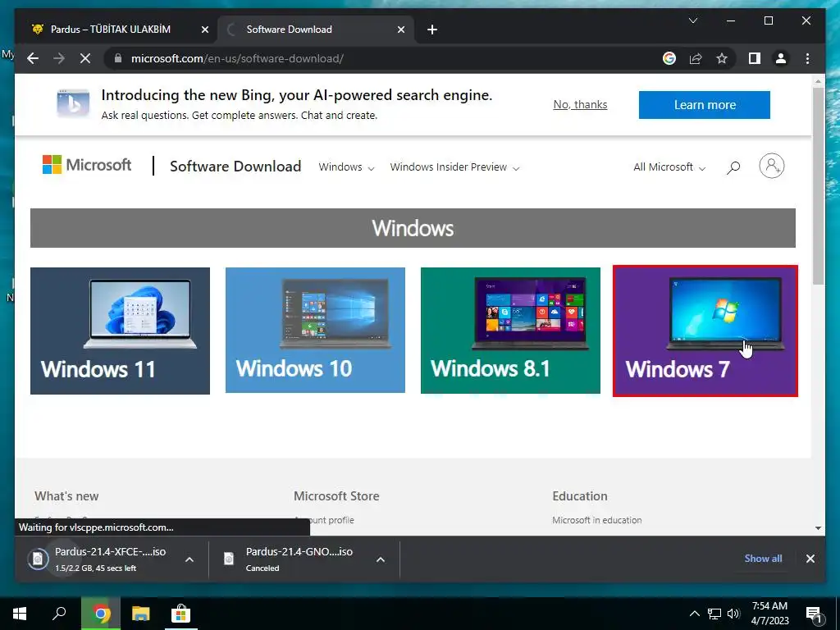Click the scrollbar down arrow
Screen dimensions: 840x630
click(818, 528)
